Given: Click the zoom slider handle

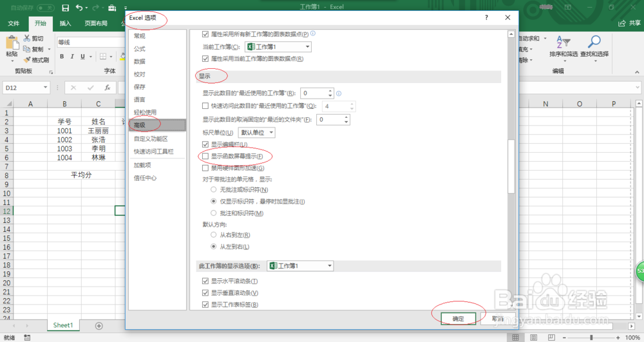Looking at the screenshot, I should coord(591,337).
